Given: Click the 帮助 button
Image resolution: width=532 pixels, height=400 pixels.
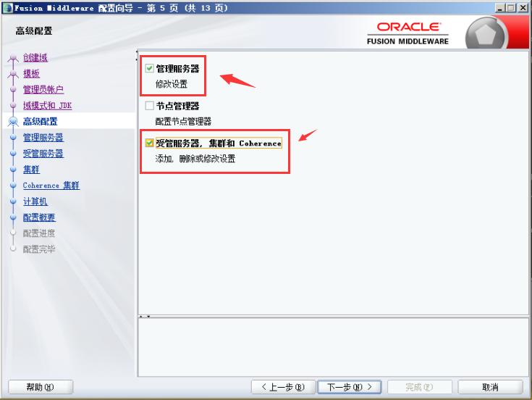Looking at the screenshot, I should 41,387.
